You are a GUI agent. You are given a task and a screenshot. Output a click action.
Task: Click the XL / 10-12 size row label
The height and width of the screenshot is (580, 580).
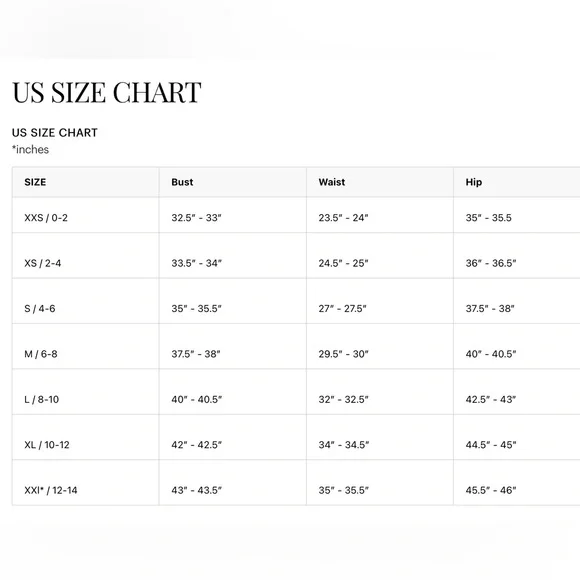click(47, 445)
